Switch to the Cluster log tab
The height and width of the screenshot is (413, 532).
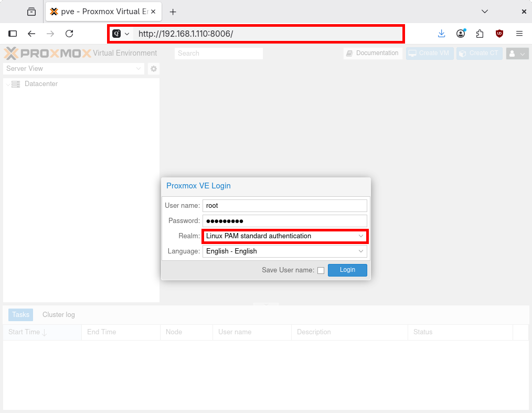(x=58, y=314)
